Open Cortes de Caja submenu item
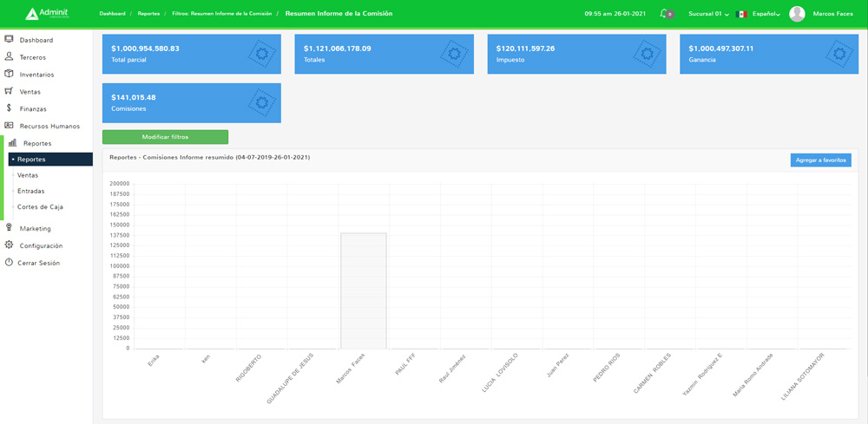This screenshot has width=868, height=424. click(x=40, y=207)
